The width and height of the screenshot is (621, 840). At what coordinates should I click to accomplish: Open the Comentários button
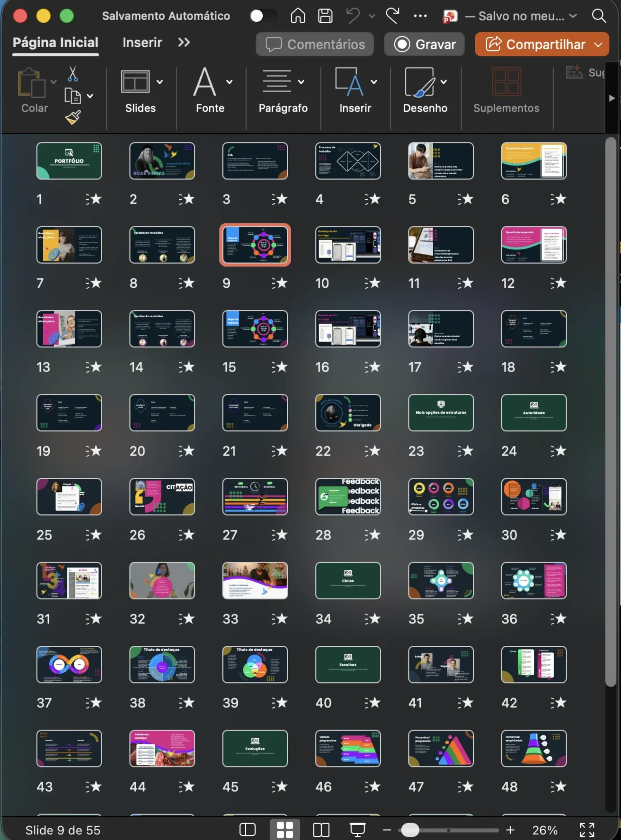tap(315, 44)
